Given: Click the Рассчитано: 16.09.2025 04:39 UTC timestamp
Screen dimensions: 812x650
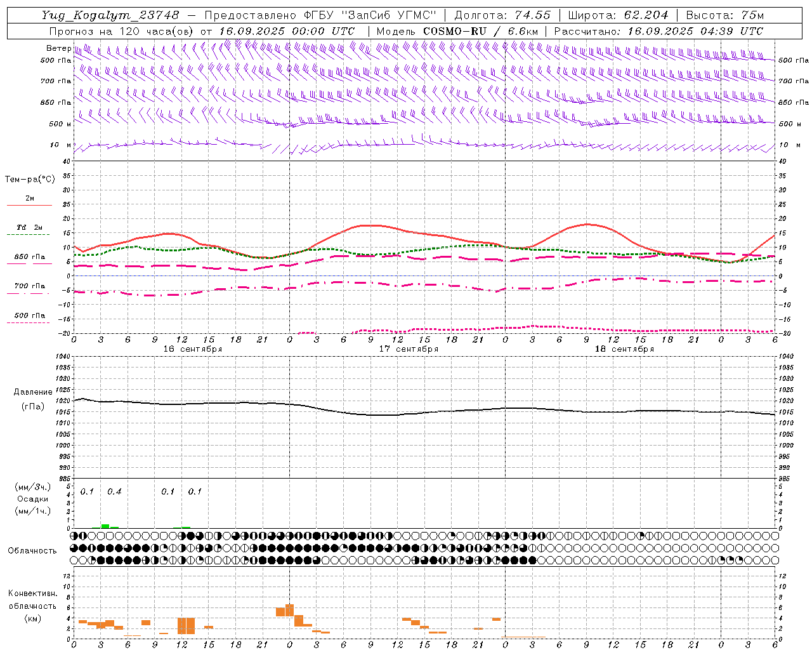Looking at the screenshot, I should click(658, 31).
